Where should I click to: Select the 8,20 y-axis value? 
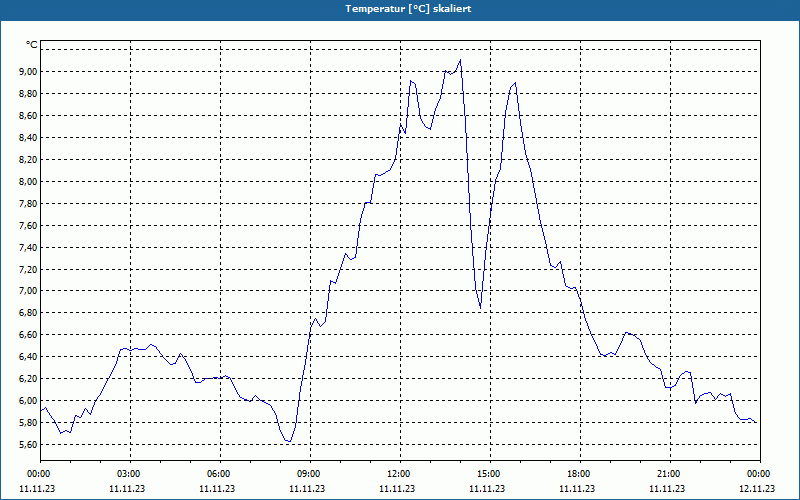28,160
